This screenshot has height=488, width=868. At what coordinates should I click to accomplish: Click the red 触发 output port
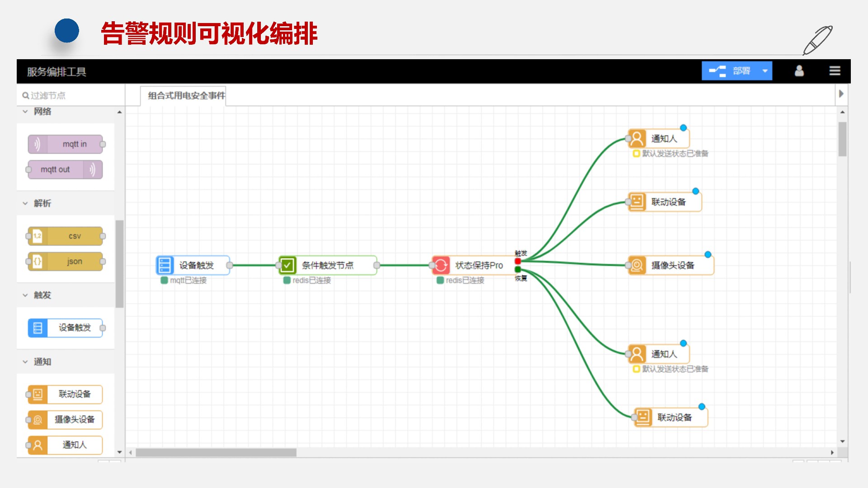click(518, 261)
